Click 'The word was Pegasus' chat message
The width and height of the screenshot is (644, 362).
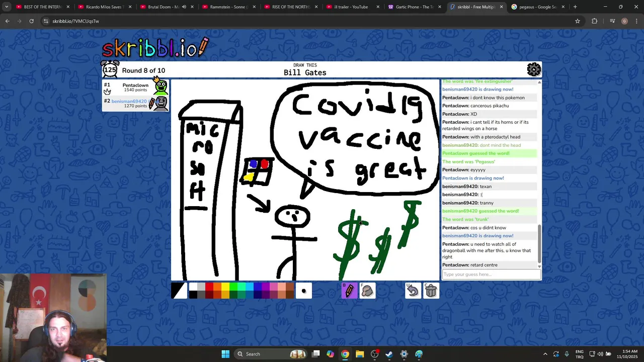pos(468,161)
